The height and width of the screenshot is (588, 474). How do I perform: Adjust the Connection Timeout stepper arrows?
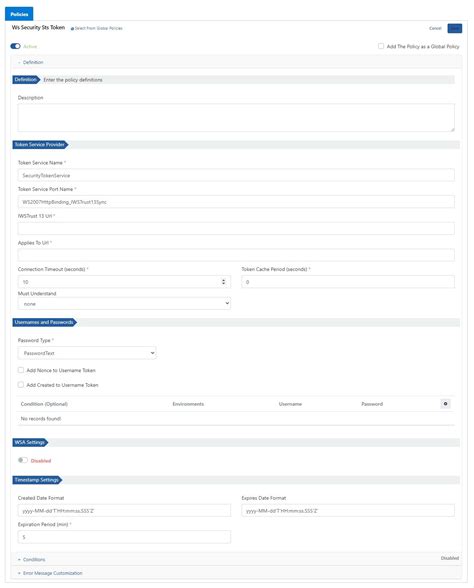224,282
